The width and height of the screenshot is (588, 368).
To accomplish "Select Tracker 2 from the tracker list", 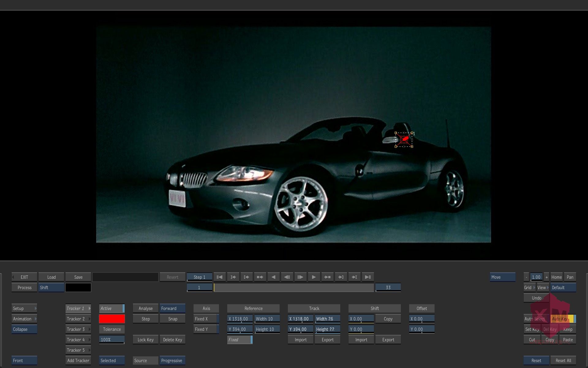I will (x=78, y=319).
